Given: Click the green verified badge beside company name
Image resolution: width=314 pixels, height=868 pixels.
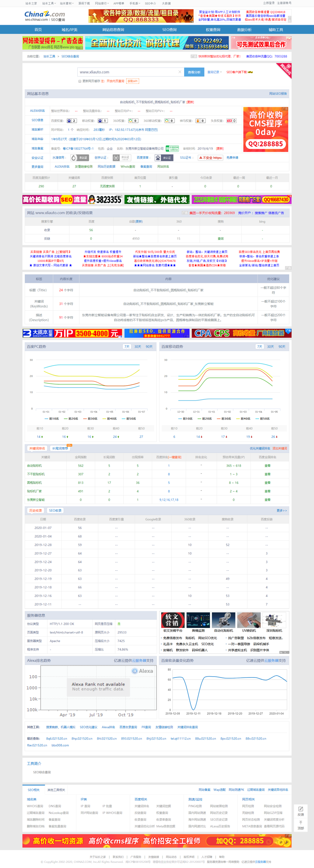Looking at the screenshot, I should tap(172, 148).
